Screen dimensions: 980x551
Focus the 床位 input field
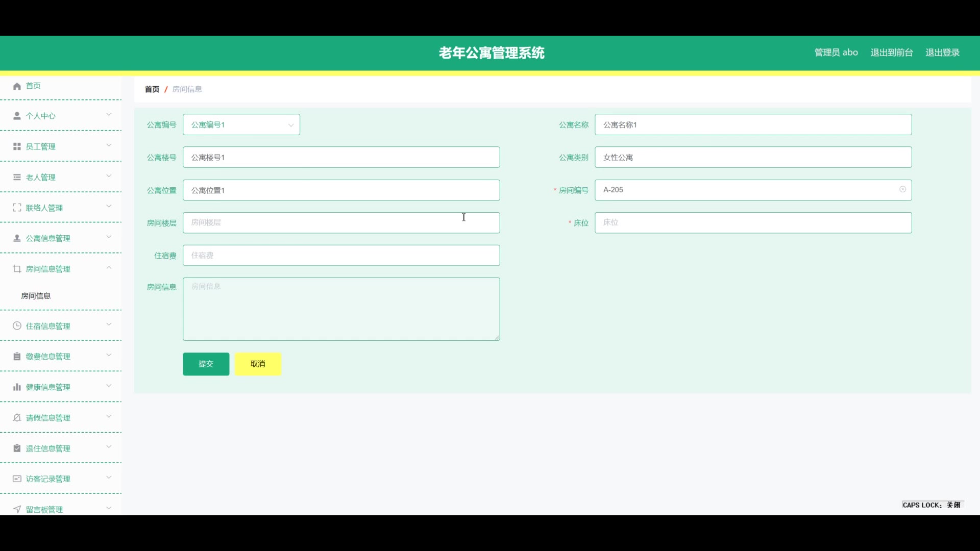pos(753,223)
